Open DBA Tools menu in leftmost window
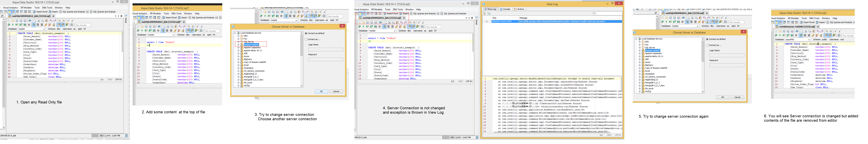Viewport: 868px width, 144px height. 47,7
